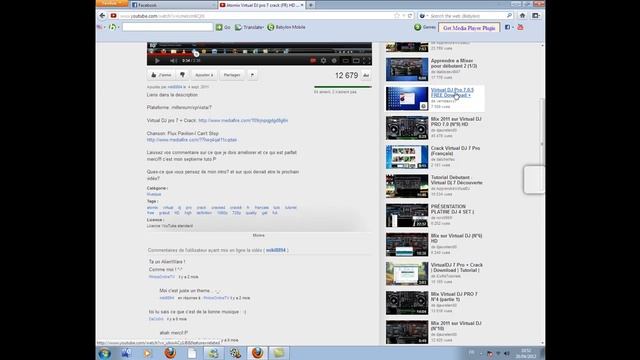This screenshot has height=360, width=640.
Task: Toggle the small player size icon
Action: tap(345, 60)
